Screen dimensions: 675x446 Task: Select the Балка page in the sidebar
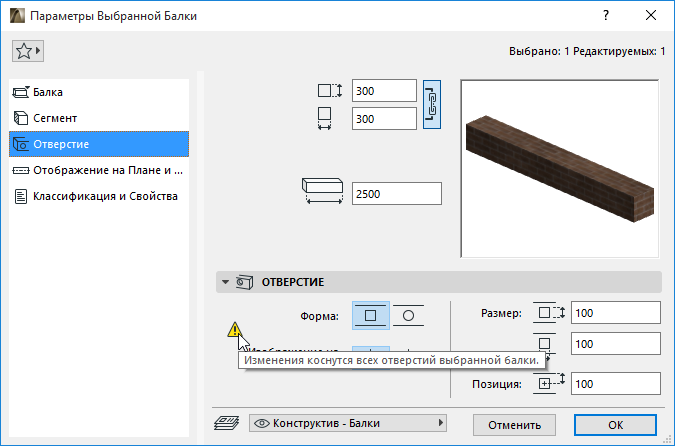[x=99, y=92]
